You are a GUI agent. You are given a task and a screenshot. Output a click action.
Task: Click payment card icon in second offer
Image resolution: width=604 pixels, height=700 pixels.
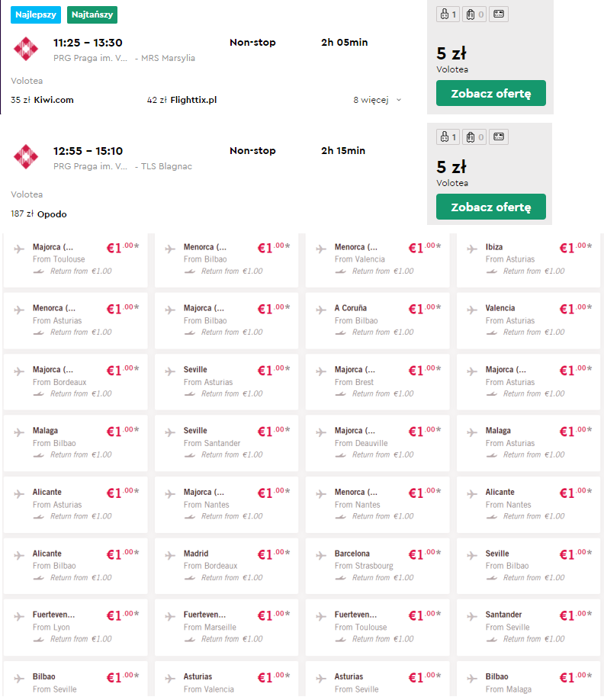[x=499, y=137]
